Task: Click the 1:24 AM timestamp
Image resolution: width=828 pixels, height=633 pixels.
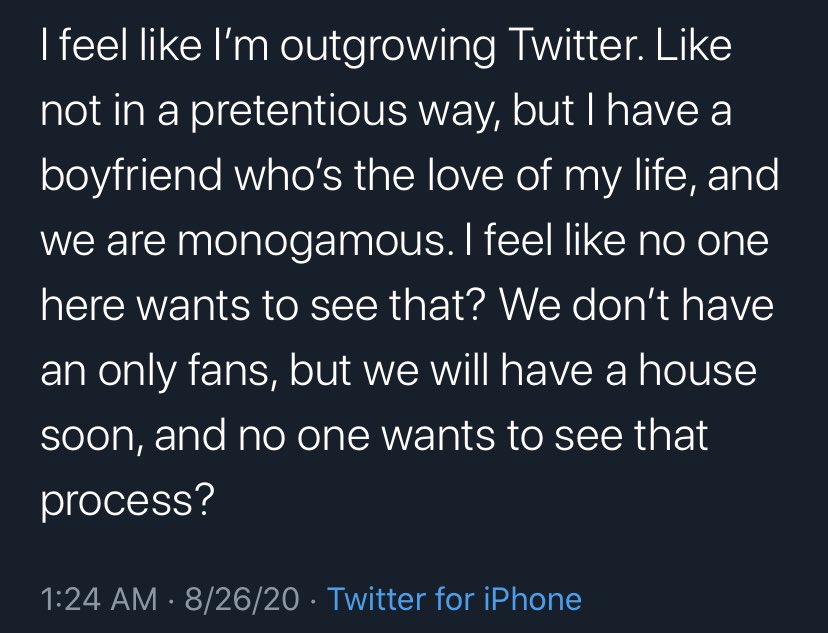Action: pyautogui.click(x=99, y=599)
